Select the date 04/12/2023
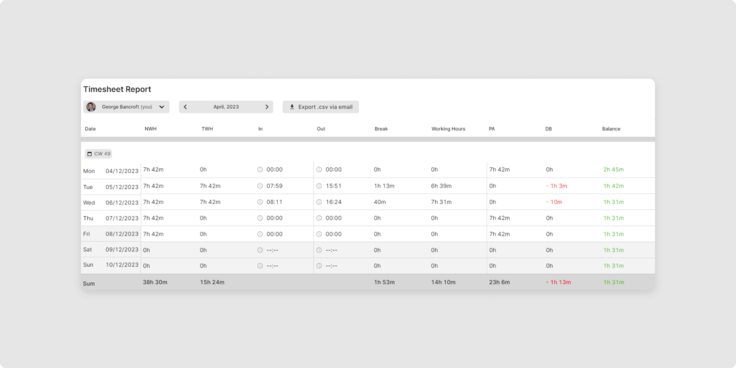Screen dimensions: 736x368 122,171
